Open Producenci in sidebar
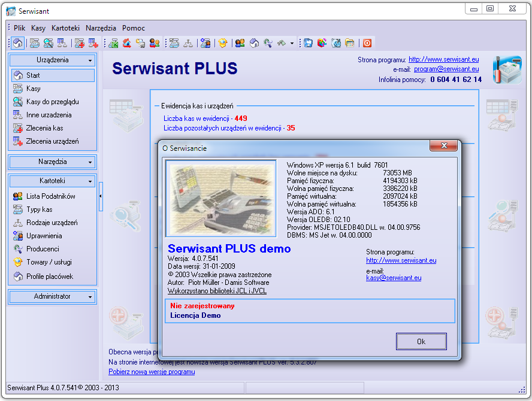 (x=53, y=249)
